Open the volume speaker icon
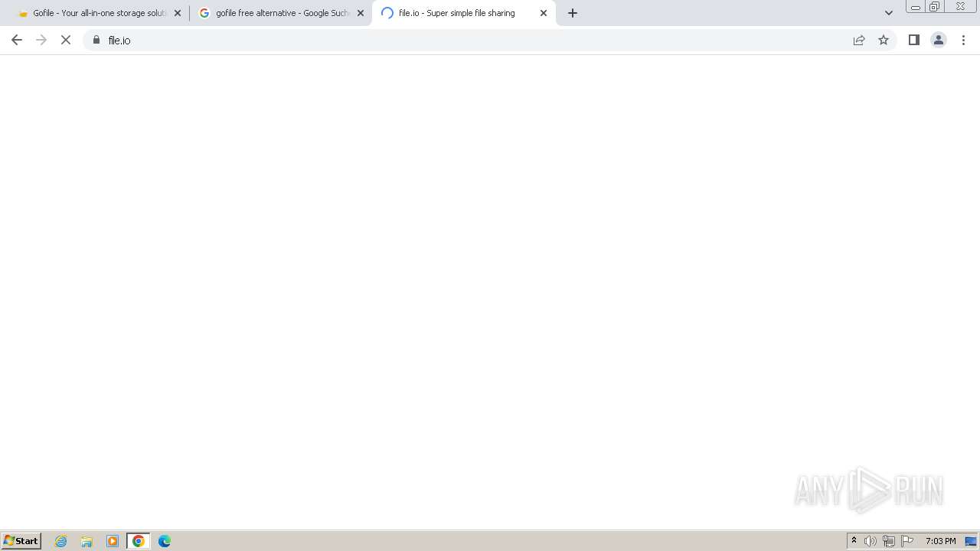The height and width of the screenshot is (551, 980). 871,541
